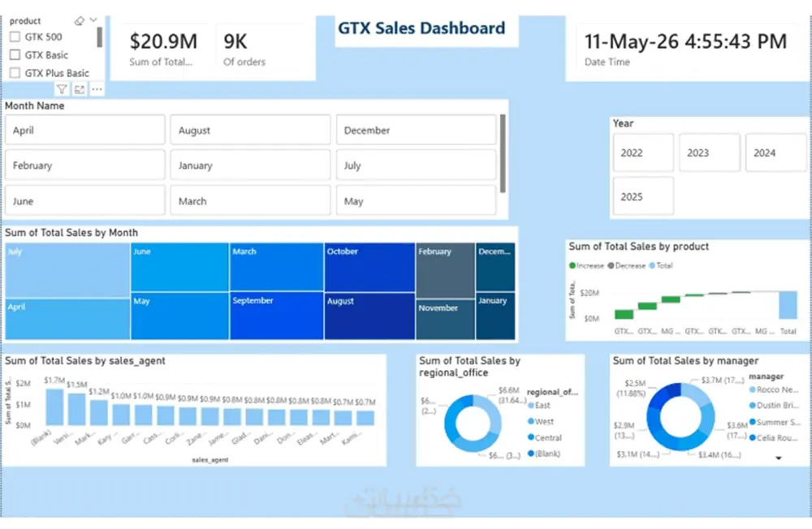Click the Increase legend marker
This screenshot has height=529, width=812.
click(x=572, y=265)
